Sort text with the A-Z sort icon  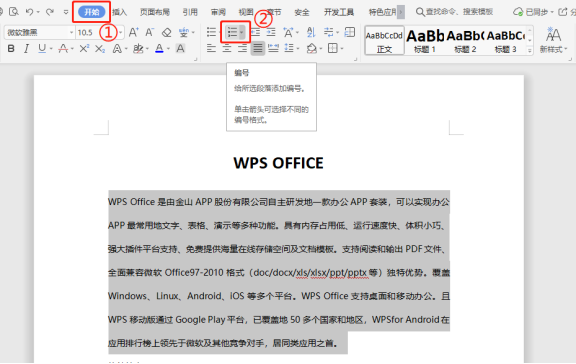(x=311, y=32)
